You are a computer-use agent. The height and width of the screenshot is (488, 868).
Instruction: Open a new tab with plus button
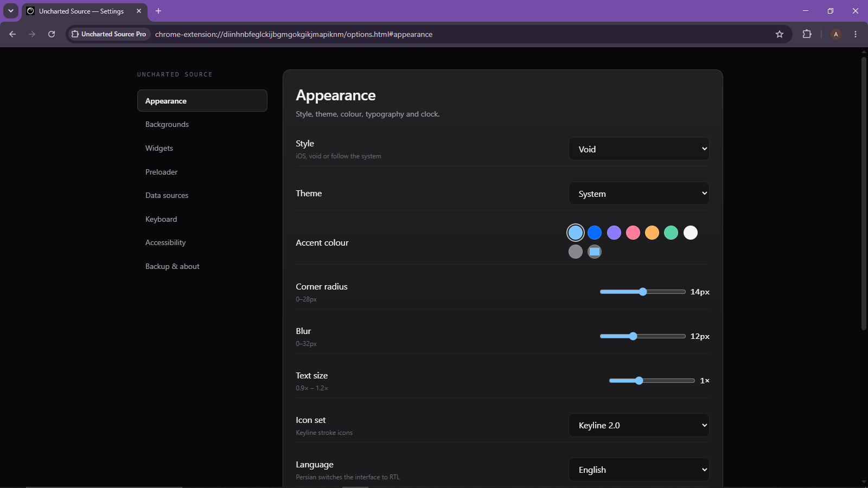(158, 11)
